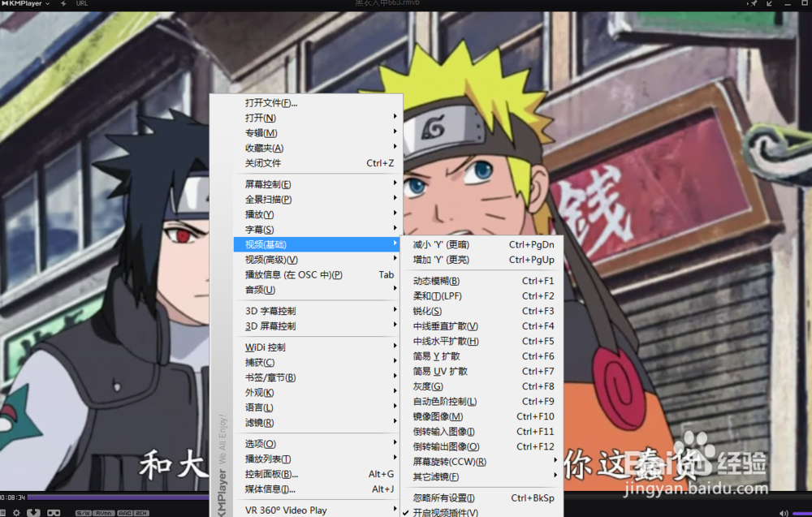The height and width of the screenshot is (517, 812).
Task: Expand the 视频(高级)(V) submenu arrow
Action: coord(395,258)
